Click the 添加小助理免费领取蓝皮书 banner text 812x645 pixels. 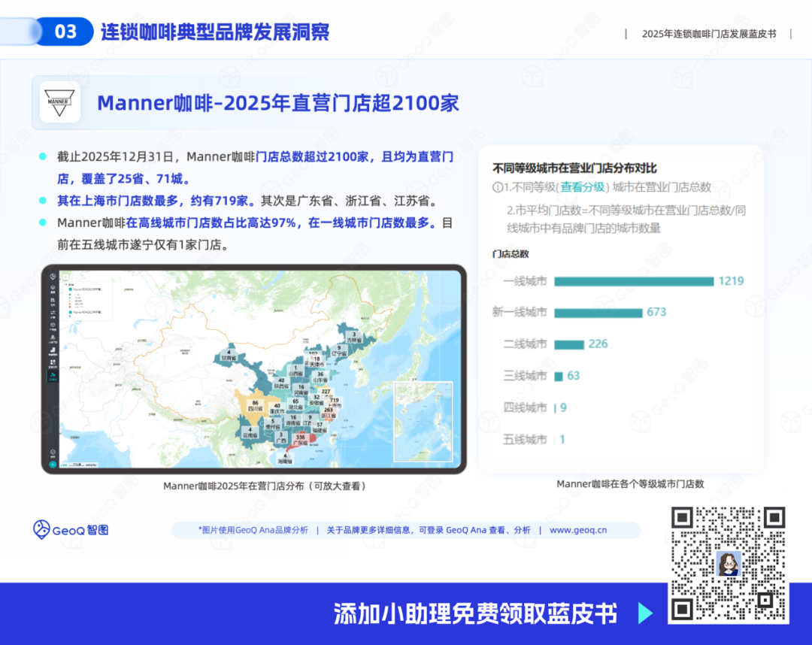475,613
